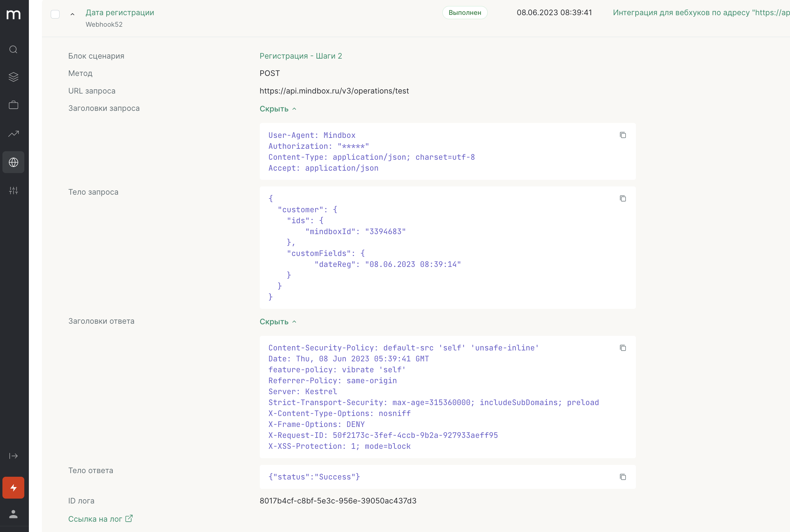This screenshot has height=532, width=790.
Task: Copy the request body JSON
Action: (623, 199)
